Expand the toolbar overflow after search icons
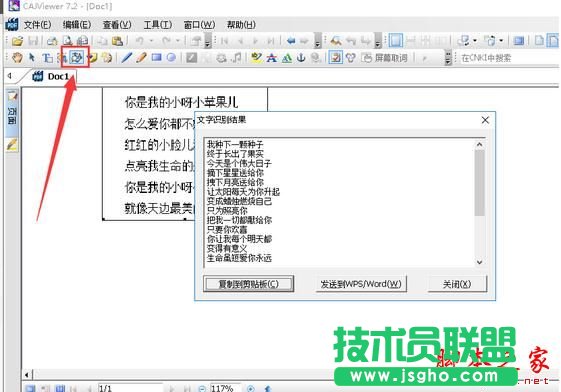 pyautogui.click(x=378, y=41)
